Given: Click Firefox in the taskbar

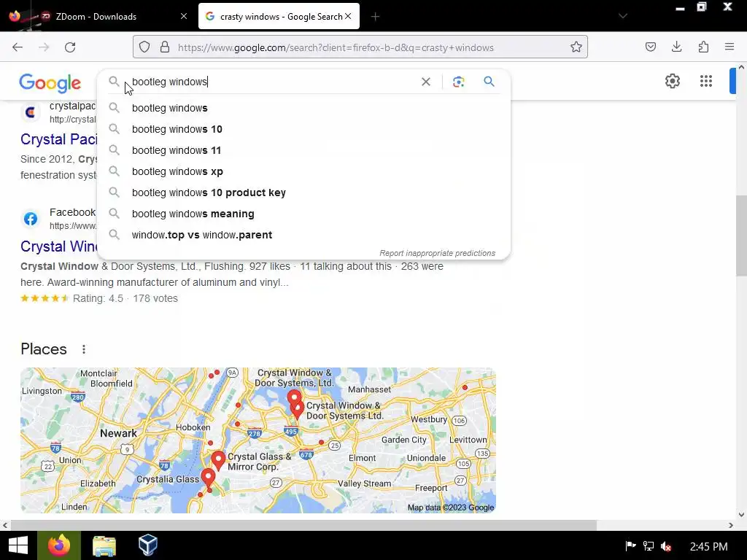Looking at the screenshot, I should (x=59, y=545).
